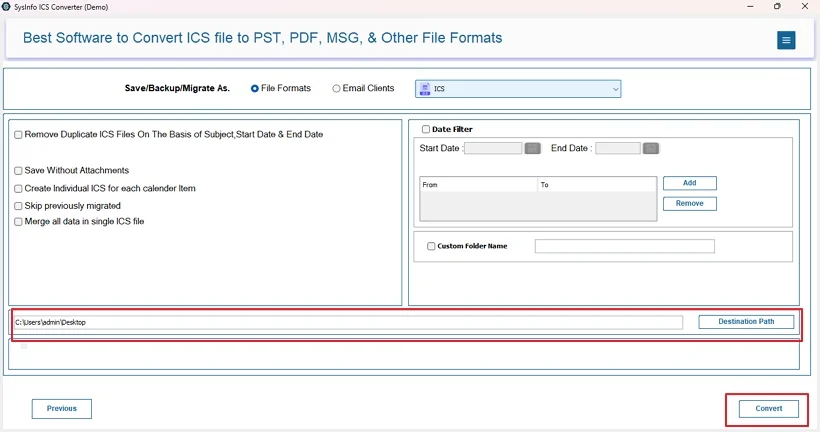Click the To column header
This screenshot has height=432, width=820.
597,185
